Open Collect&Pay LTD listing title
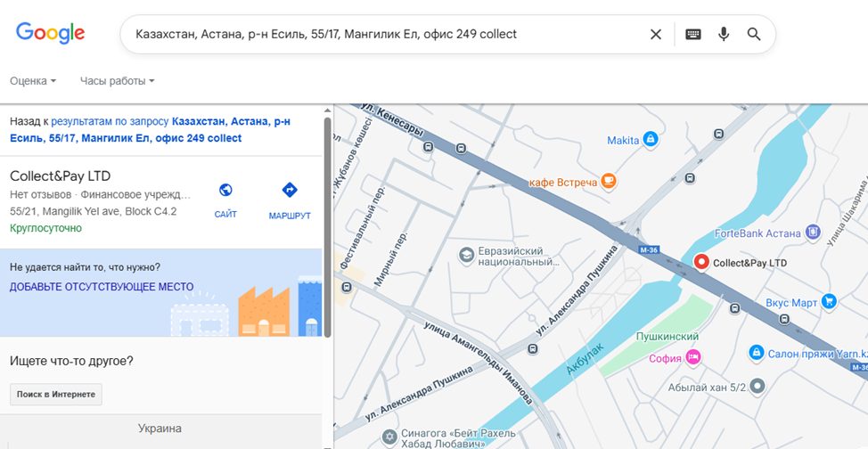Image resolution: width=868 pixels, height=449 pixels. pos(61,176)
